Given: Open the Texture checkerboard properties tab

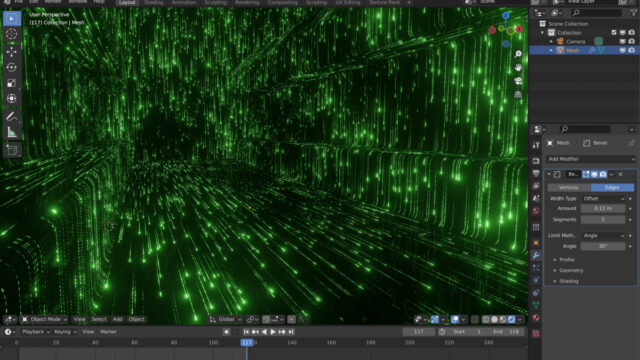Looking at the screenshot, I should (536, 333).
